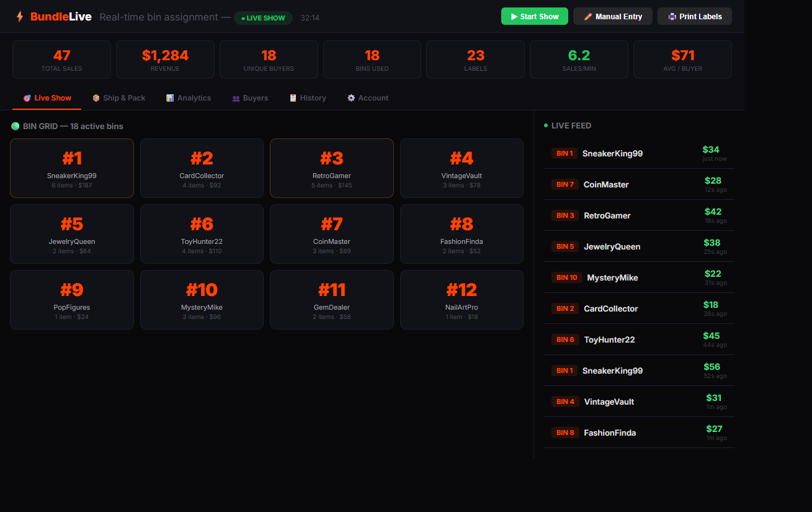Expand the RetroGamer bin #3 card
Image resolution: width=812 pixels, height=512 pixels.
pos(331,168)
